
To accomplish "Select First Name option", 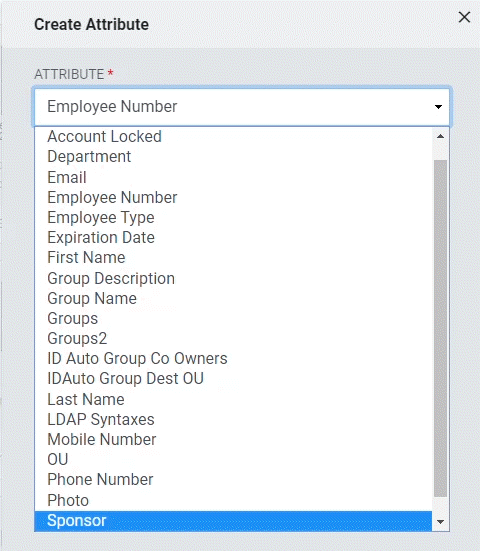I will [233, 258].
